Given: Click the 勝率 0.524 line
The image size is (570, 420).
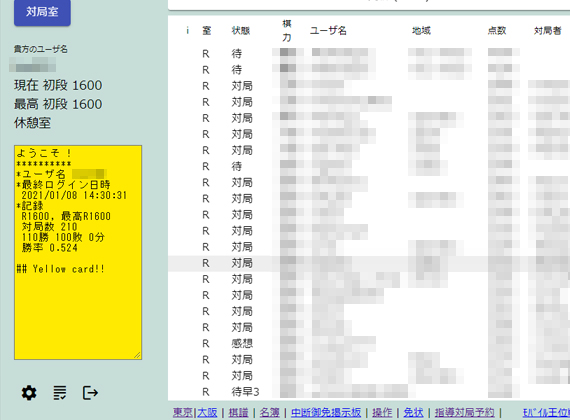Looking at the screenshot, I should click(49, 248).
